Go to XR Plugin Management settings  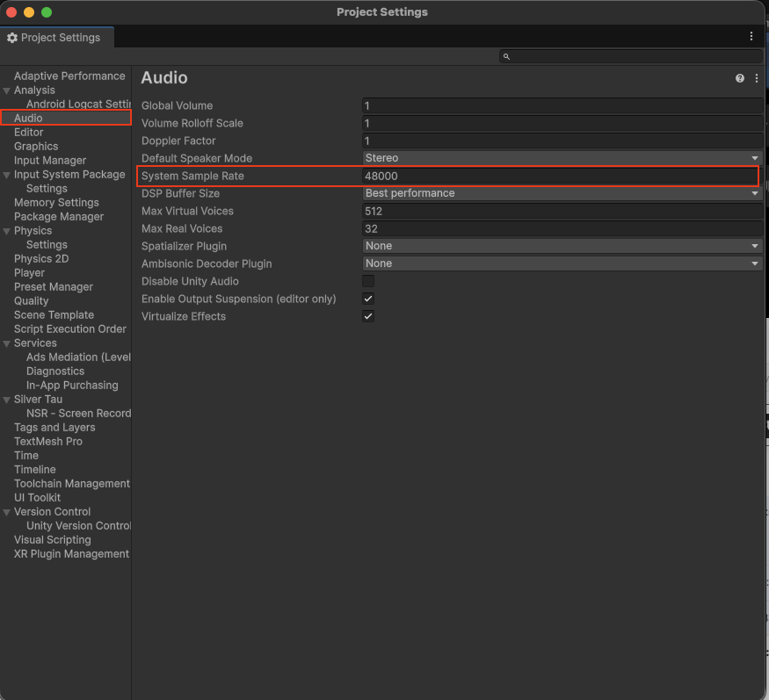click(x=71, y=554)
